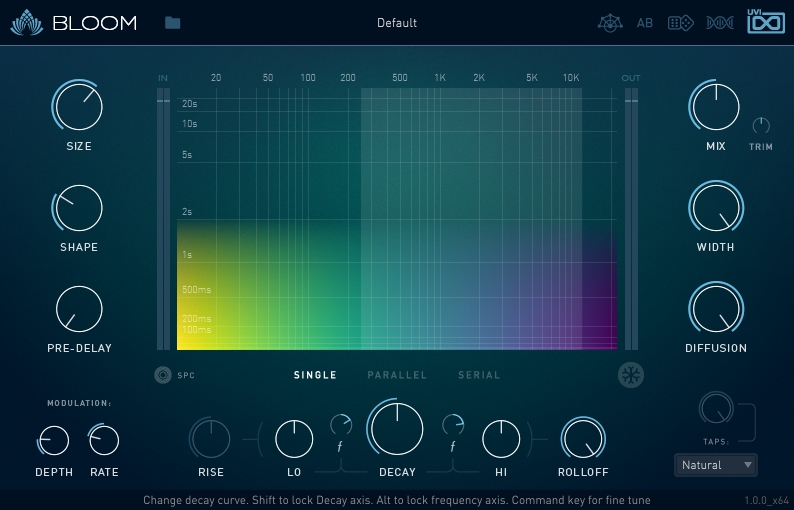Open the network-shaped icon beside AB
The height and width of the screenshot is (510, 794).
pyautogui.click(x=610, y=23)
